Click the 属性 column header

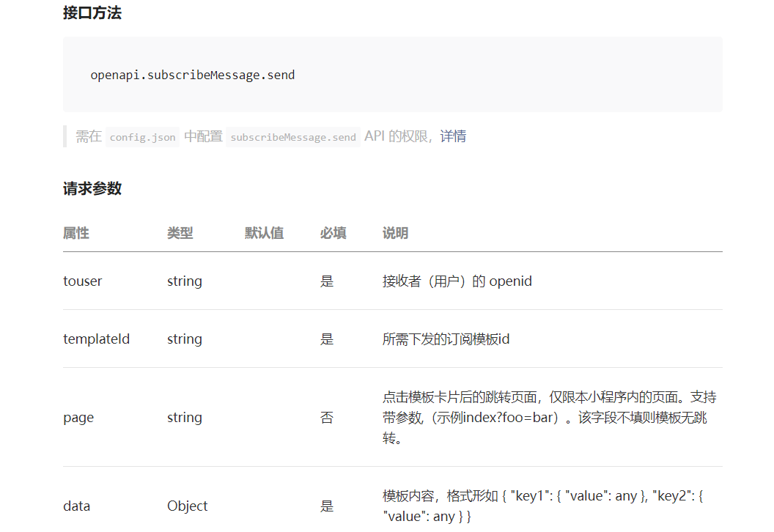76,233
